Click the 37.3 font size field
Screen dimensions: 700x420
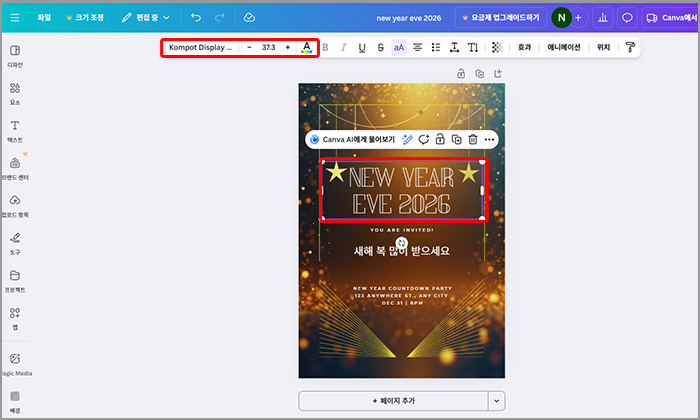(268, 47)
